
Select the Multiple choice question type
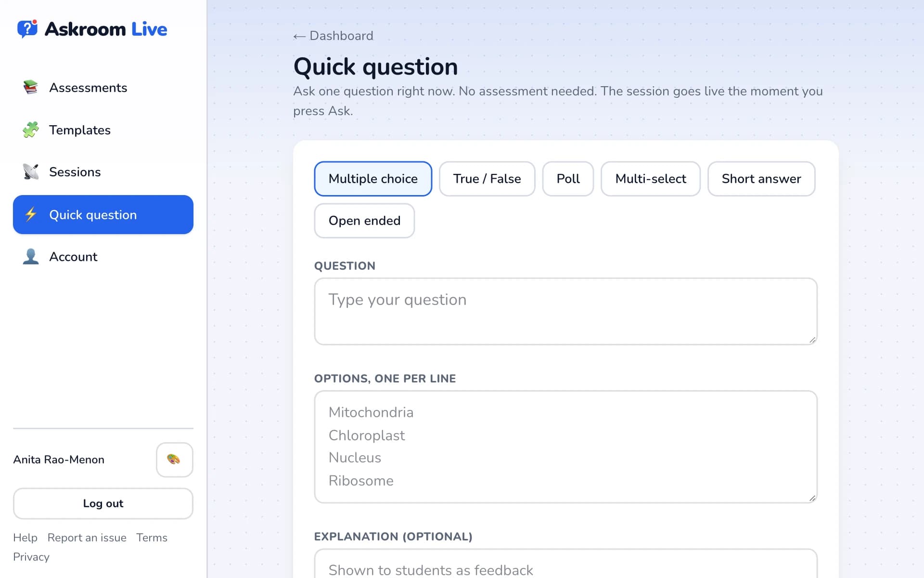pyautogui.click(x=373, y=179)
